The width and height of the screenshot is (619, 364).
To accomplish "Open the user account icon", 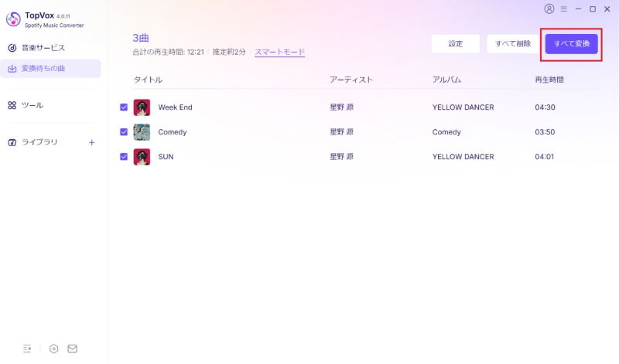I will point(549,9).
